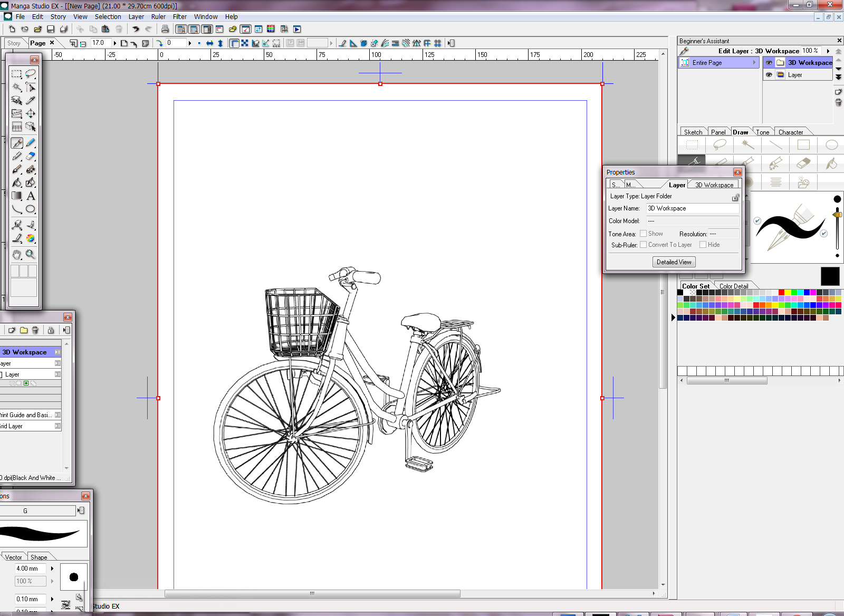Image resolution: width=844 pixels, height=616 pixels.
Task: Click the Layer Name input field
Action: coord(692,208)
